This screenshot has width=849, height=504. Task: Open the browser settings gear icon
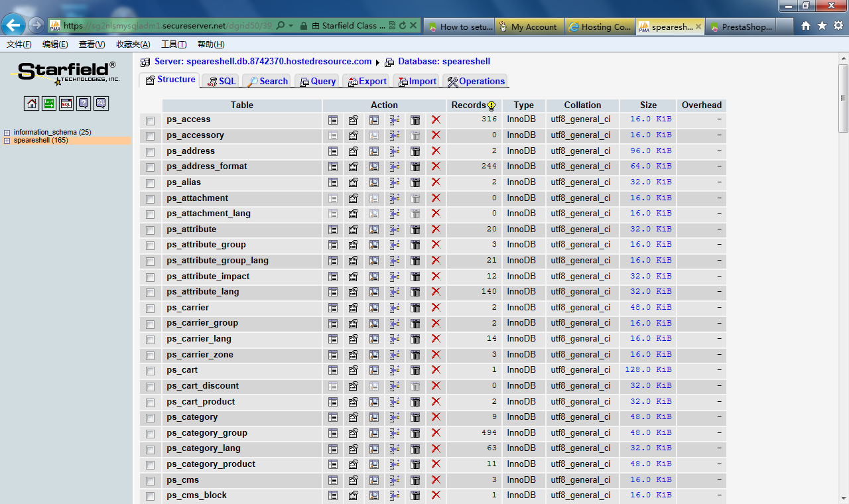pos(838,26)
